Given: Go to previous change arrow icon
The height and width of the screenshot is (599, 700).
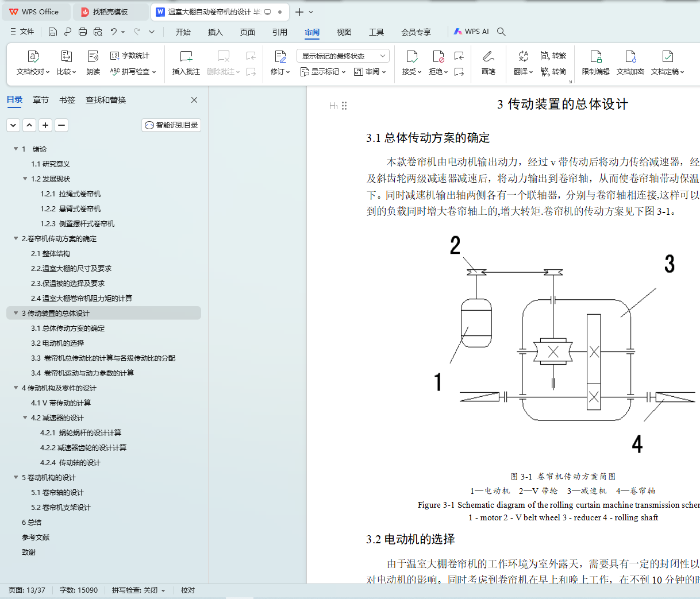Looking at the screenshot, I should 459,56.
